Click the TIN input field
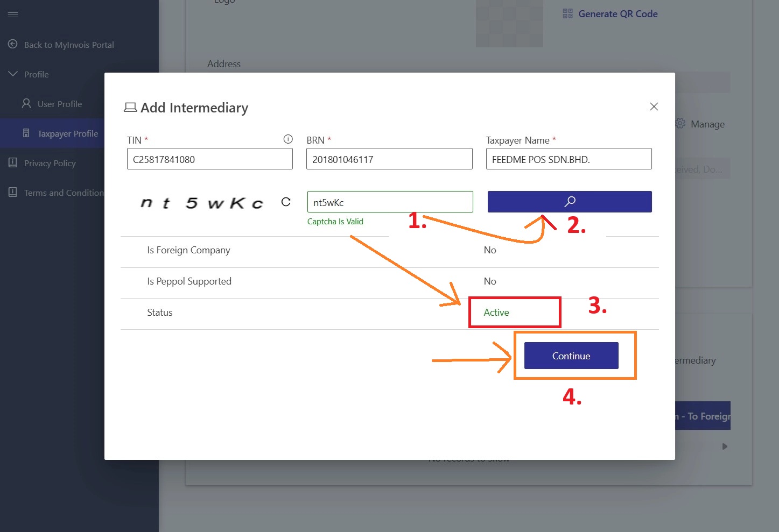This screenshot has height=532, width=779. coord(209,159)
